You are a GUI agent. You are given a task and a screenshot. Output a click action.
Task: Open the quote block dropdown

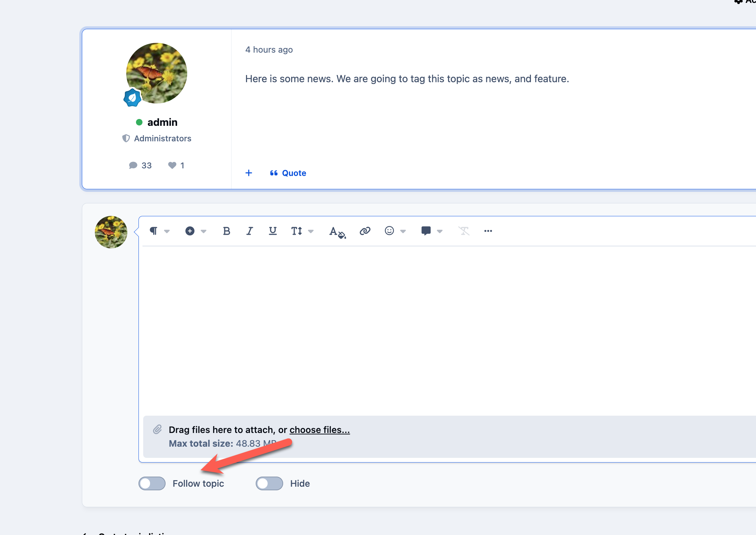pyautogui.click(x=432, y=231)
